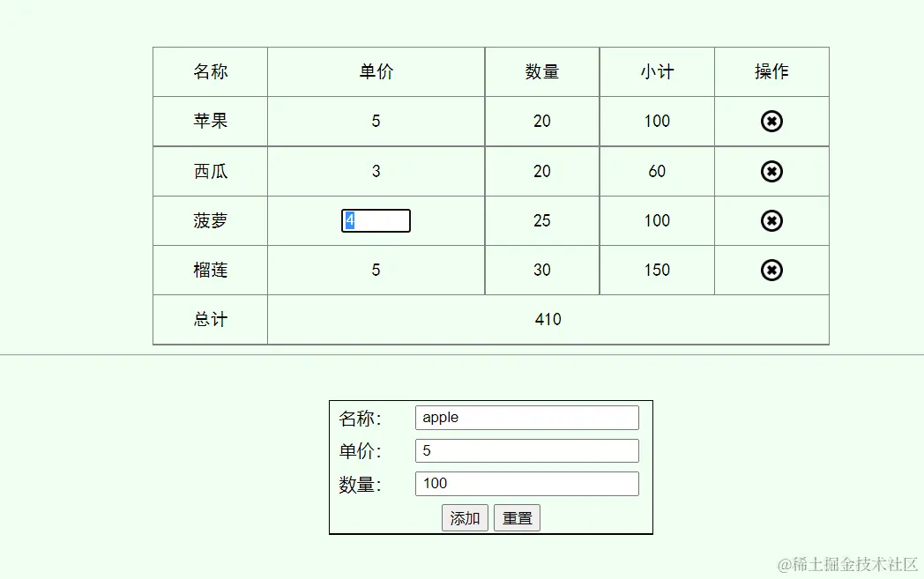Select the 单价 input showing 5 in the form

[526, 450]
